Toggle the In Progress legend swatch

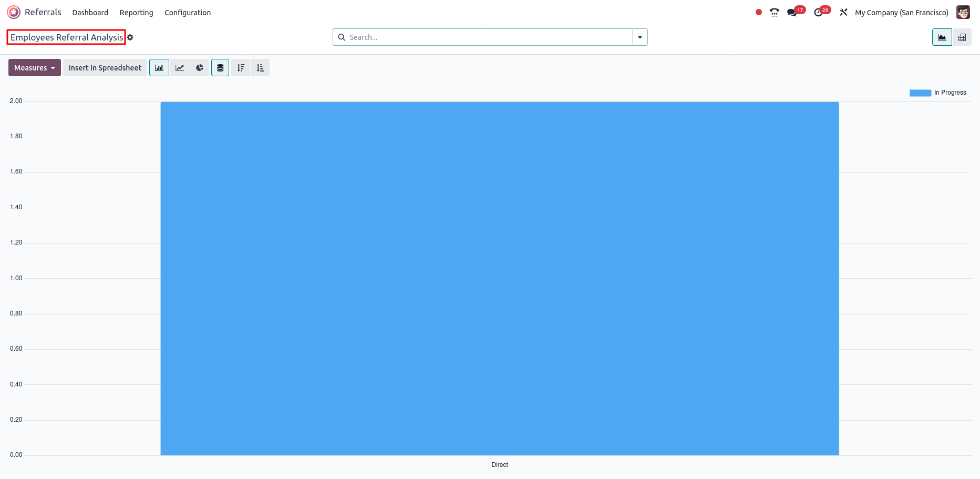(920, 93)
